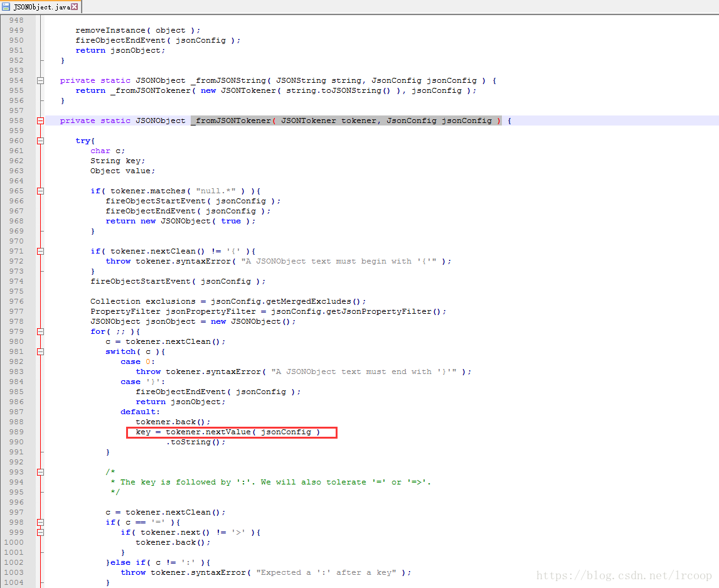Click 'Object value;' on line 963
The image size is (719, 588).
pyautogui.click(x=123, y=171)
